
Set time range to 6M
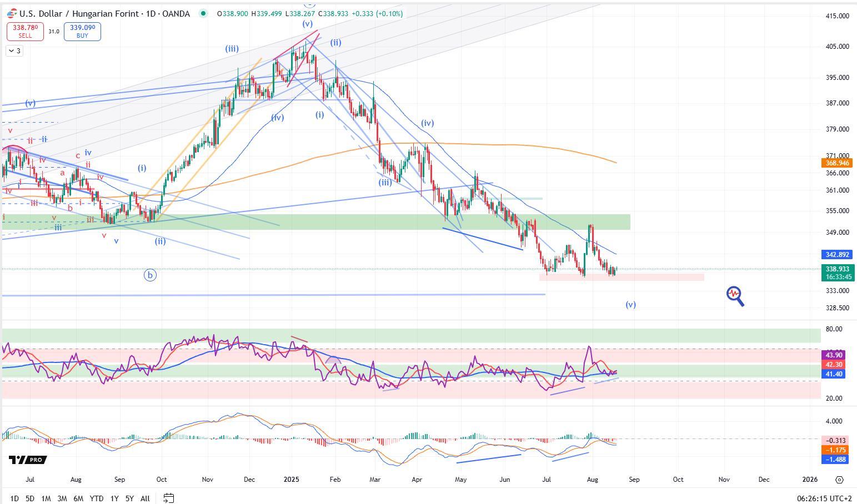coord(78,498)
